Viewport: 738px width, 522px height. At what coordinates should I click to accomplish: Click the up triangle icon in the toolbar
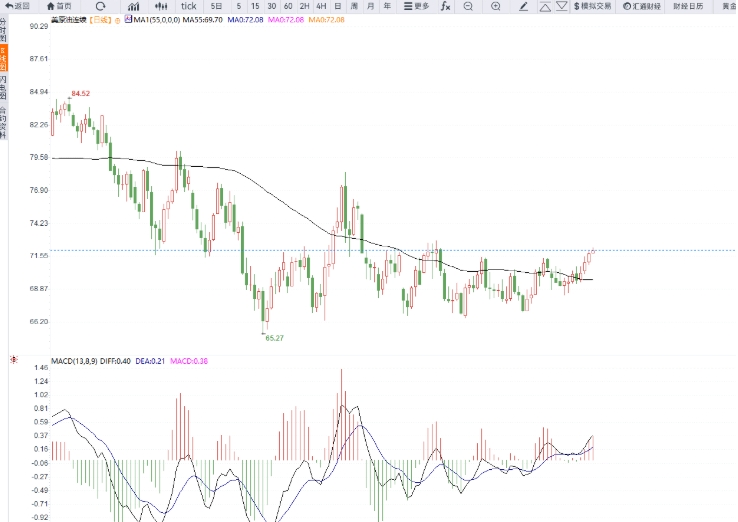tap(543, 6)
